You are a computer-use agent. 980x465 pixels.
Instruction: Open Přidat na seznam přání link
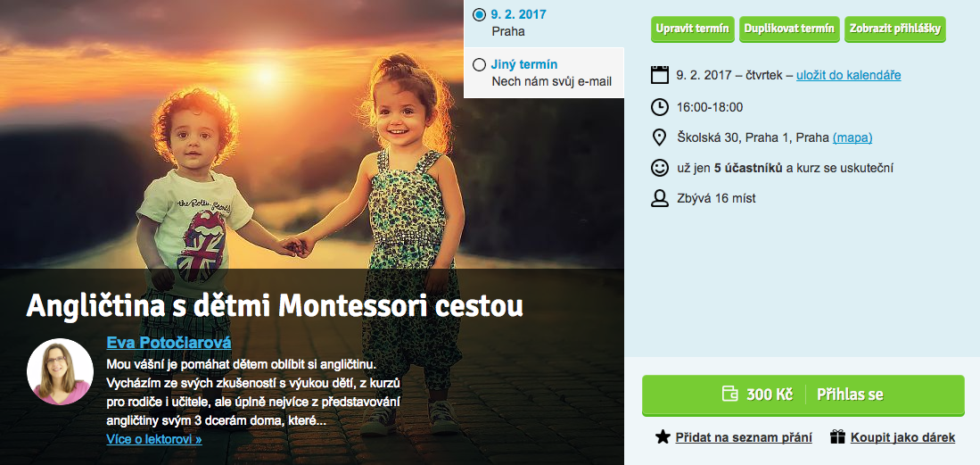pos(744,437)
